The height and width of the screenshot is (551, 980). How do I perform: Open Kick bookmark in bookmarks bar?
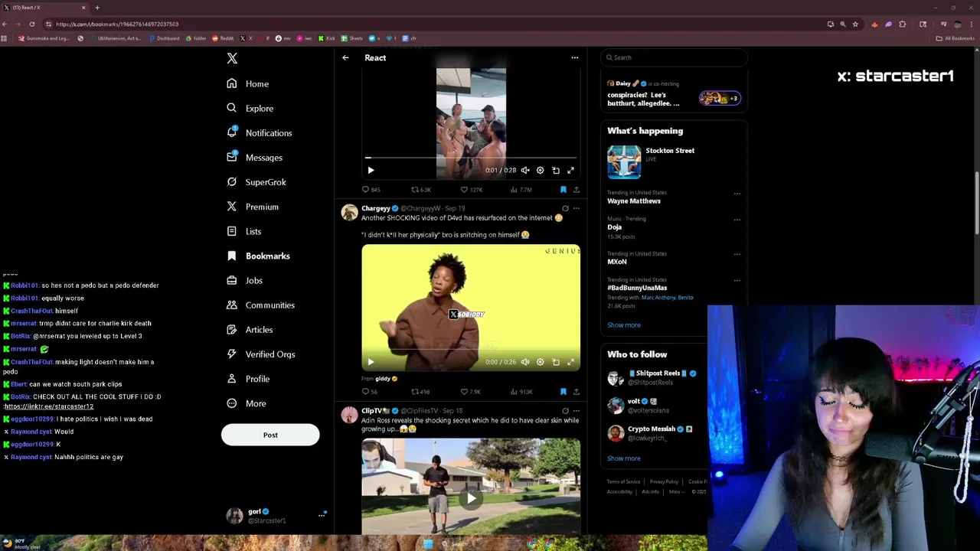(x=327, y=38)
